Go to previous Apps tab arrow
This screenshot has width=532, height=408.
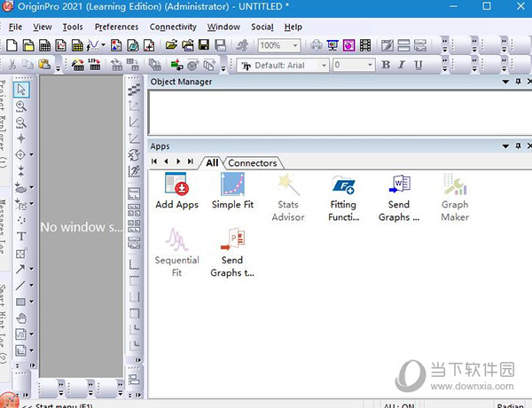pos(167,161)
